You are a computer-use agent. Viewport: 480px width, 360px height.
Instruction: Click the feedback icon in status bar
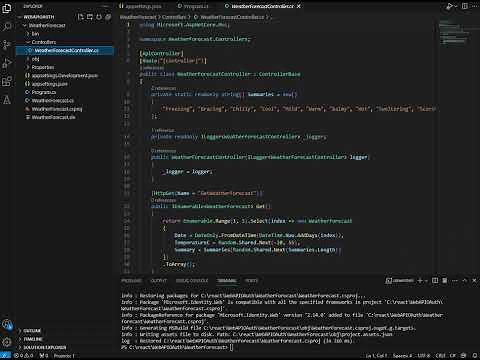[x=463, y=356]
